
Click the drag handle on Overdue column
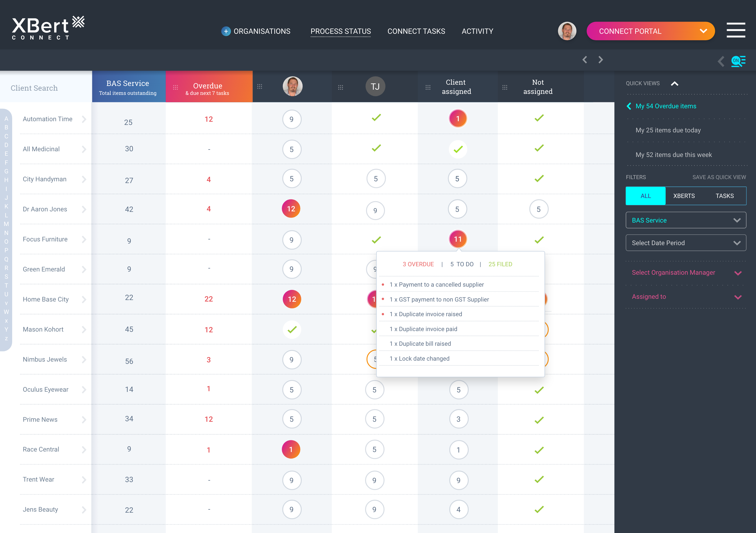175,87
